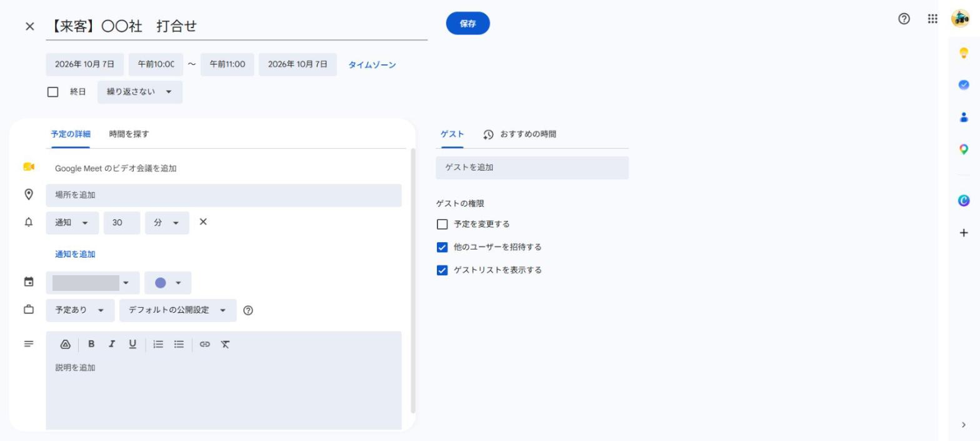Image resolution: width=980 pixels, height=441 pixels.
Task: Click the event title field 【来客】〇〇社 打合せ
Action: (237, 26)
